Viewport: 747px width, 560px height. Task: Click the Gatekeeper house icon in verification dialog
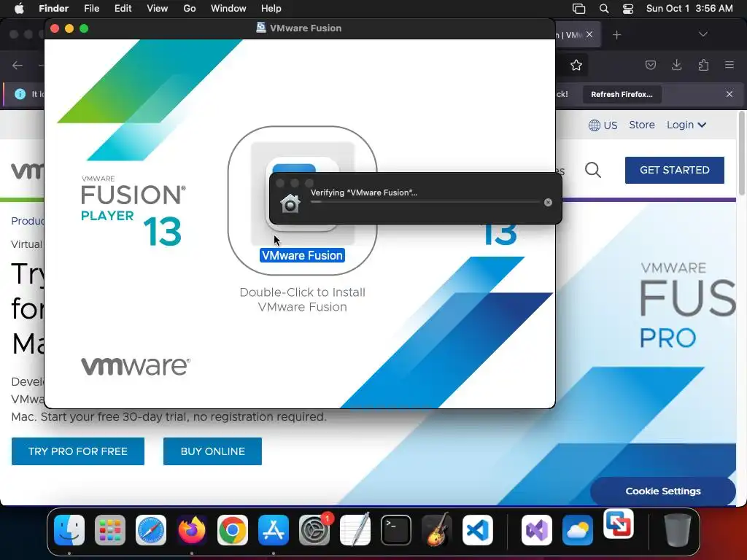[x=290, y=204]
